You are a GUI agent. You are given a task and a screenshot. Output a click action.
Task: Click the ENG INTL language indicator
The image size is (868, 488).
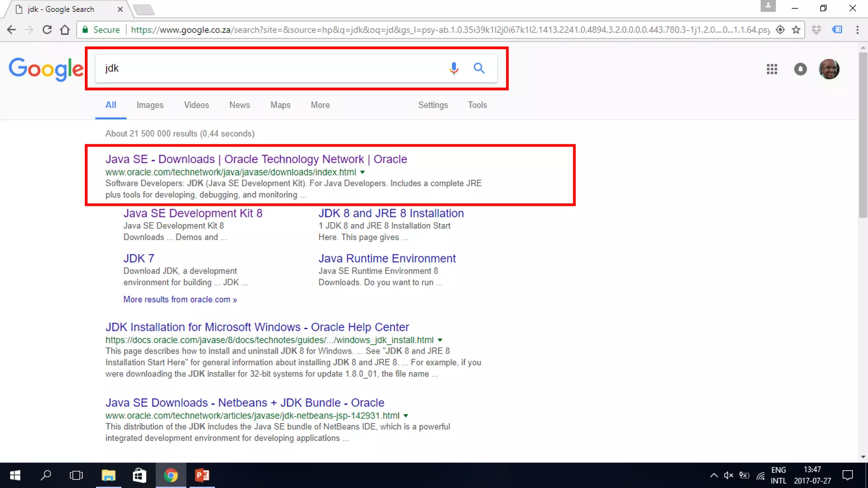[778, 475]
